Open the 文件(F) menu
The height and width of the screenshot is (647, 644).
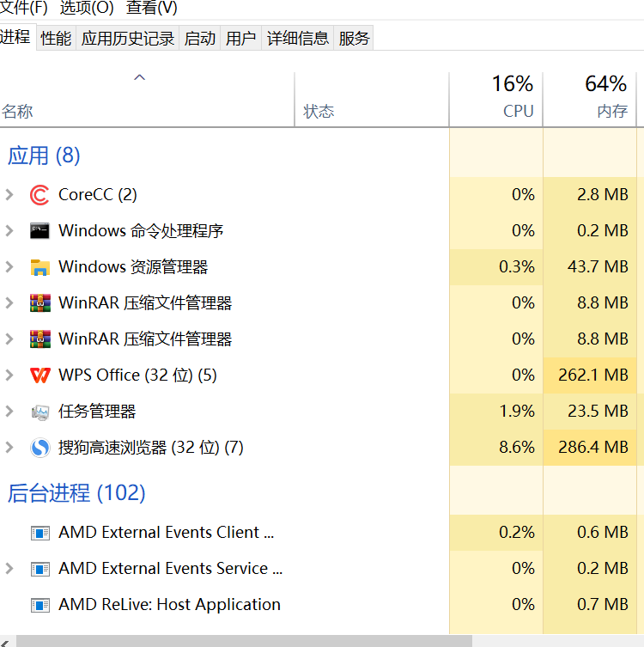coord(23,8)
